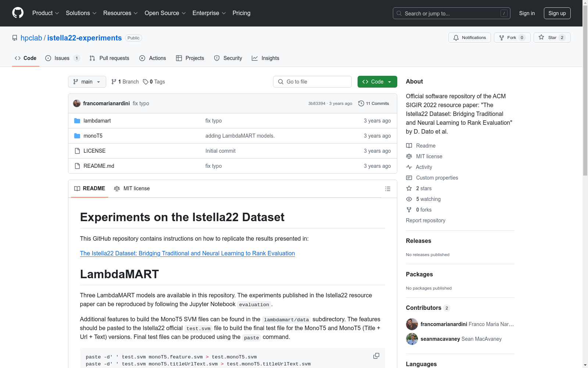Click the README.md file icon

[x=77, y=166]
